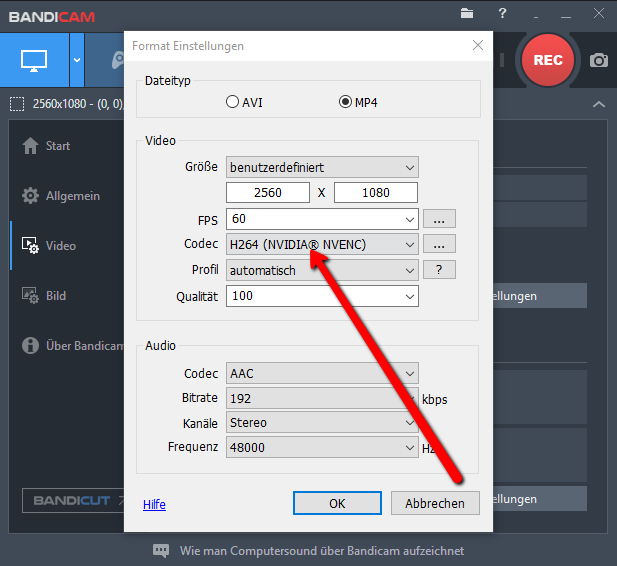This screenshot has height=566, width=617.
Task: Expand the Qualität dropdown
Action: pos(322,296)
